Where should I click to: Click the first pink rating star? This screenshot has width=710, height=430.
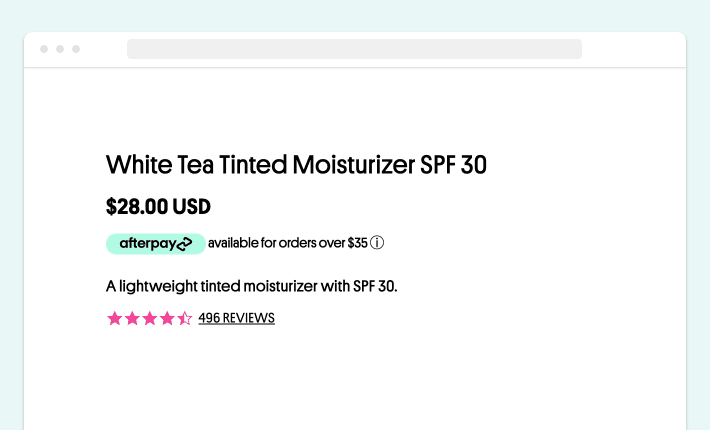tap(115, 318)
